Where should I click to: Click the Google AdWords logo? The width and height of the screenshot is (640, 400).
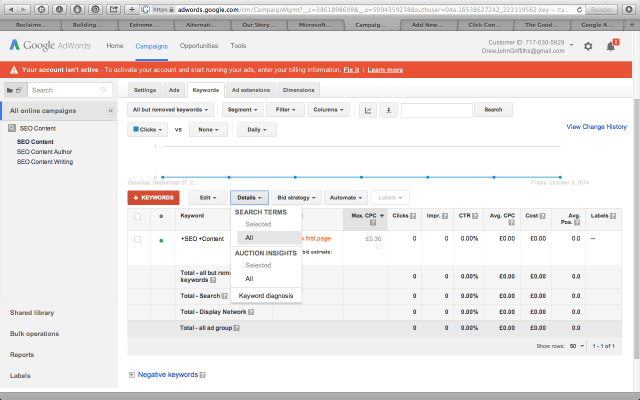pyautogui.click(x=50, y=45)
